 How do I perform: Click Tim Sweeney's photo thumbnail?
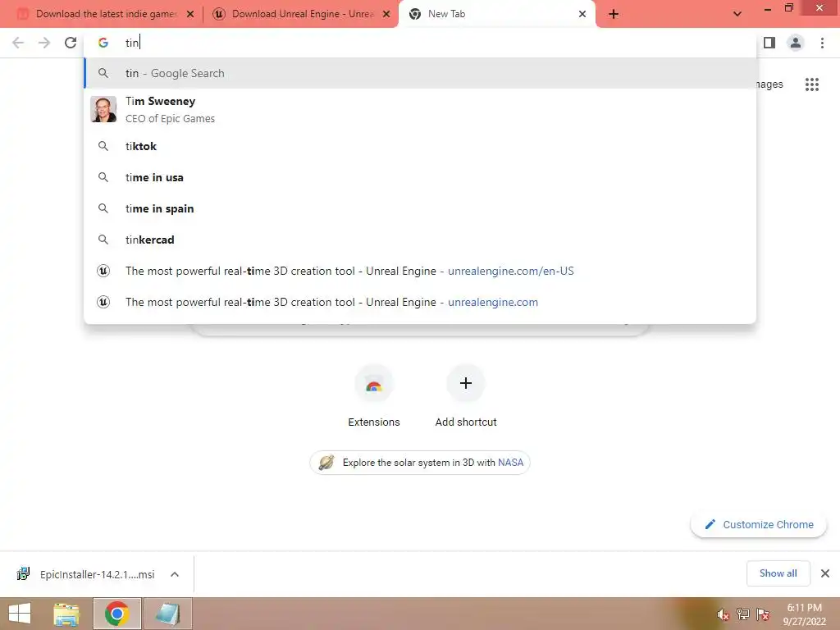pos(103,109)
